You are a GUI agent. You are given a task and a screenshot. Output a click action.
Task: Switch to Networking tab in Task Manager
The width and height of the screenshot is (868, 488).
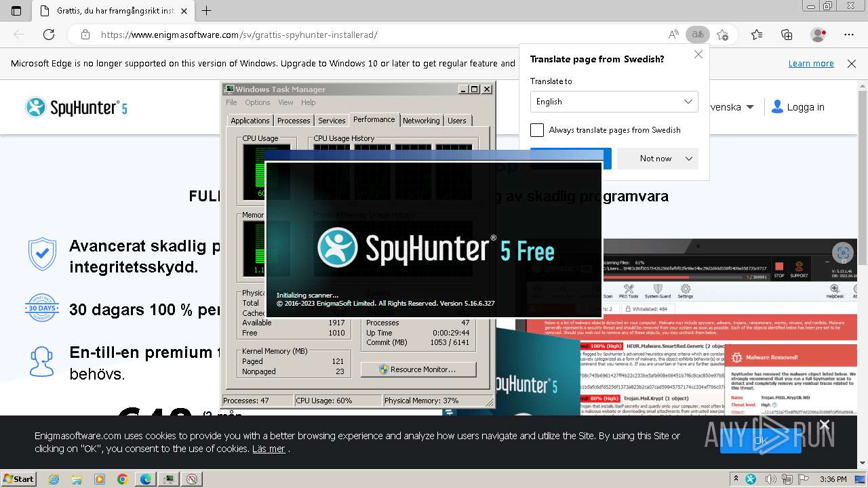(x=421, y=121)
